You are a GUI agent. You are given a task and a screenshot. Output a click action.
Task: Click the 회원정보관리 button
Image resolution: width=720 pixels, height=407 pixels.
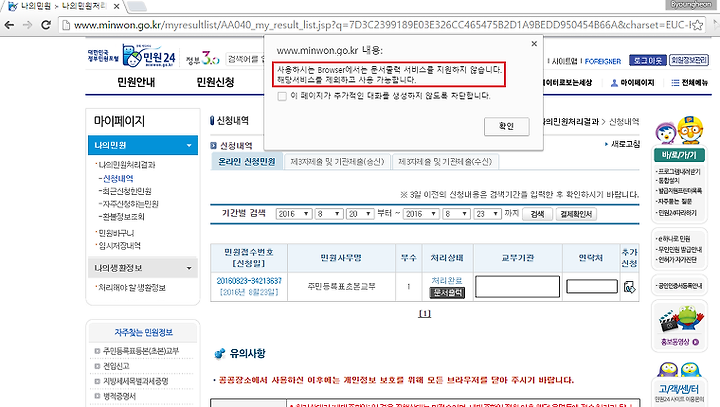pos(689,61)
